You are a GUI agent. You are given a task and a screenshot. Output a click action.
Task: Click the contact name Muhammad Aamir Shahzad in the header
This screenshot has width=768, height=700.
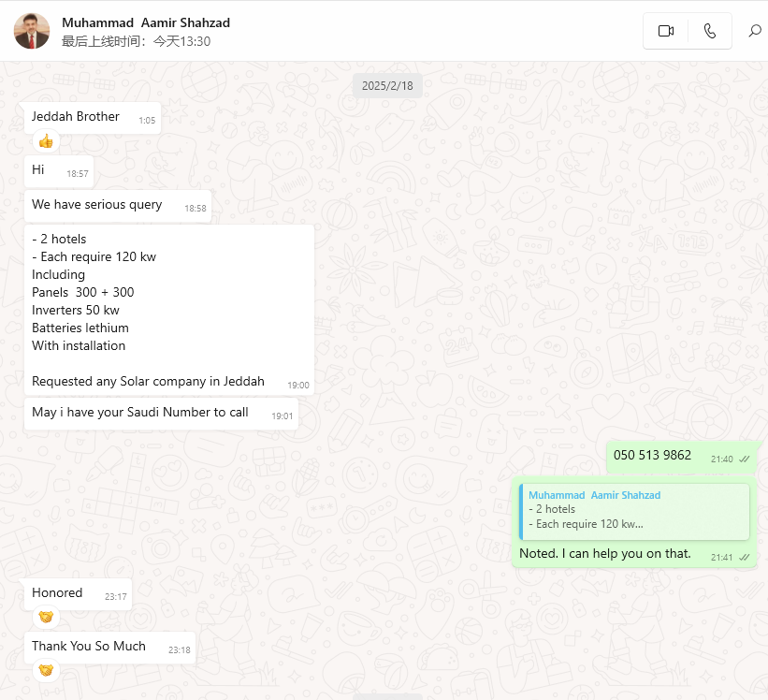(146, 22)
